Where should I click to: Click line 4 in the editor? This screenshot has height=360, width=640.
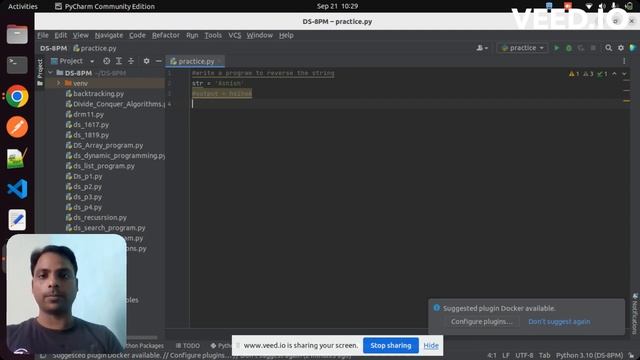click(x=408, y=104)
